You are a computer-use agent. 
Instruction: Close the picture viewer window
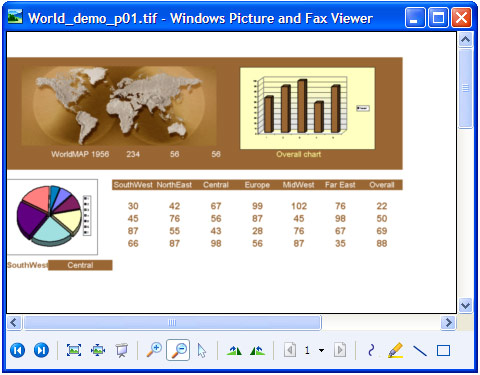(461, 17)
